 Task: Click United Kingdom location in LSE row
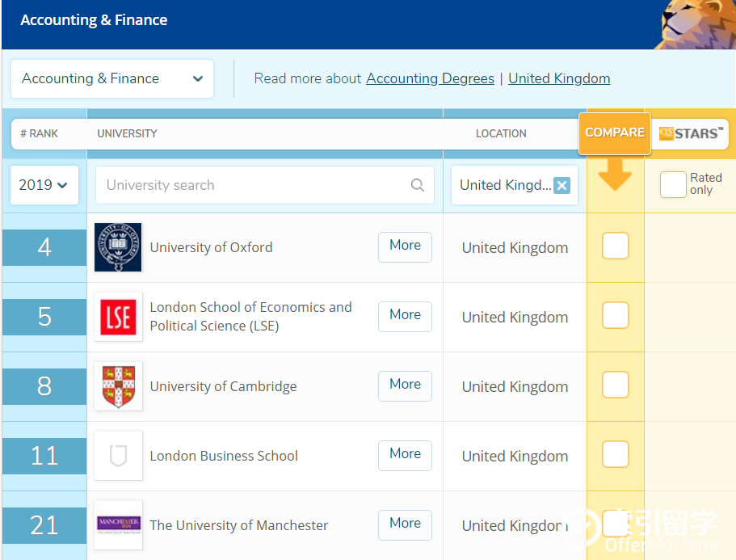(x=515, y=318)
